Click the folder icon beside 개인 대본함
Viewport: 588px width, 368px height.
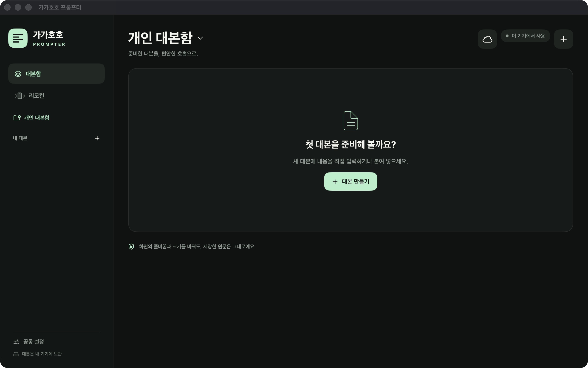coord(17,118)
